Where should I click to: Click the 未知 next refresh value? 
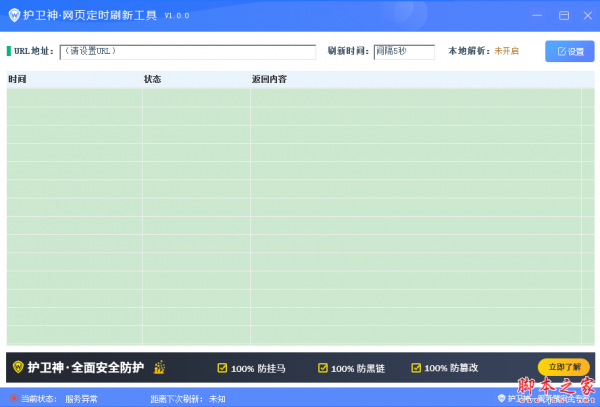tap(217, 399)
